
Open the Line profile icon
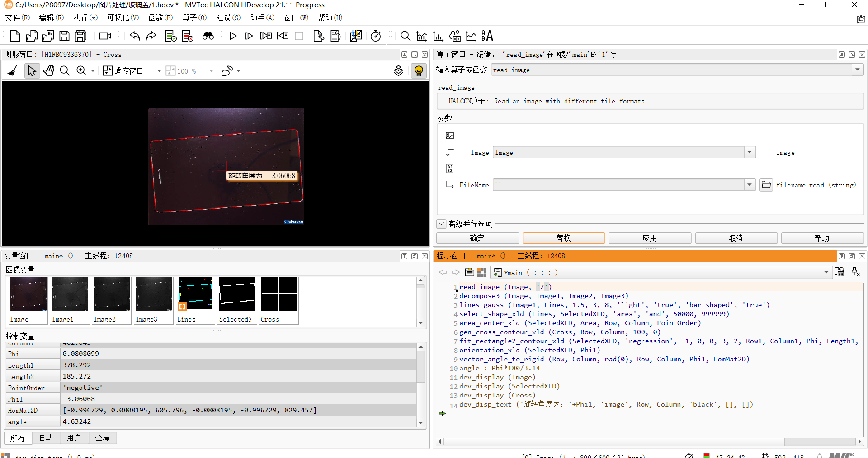pos(471,36)
